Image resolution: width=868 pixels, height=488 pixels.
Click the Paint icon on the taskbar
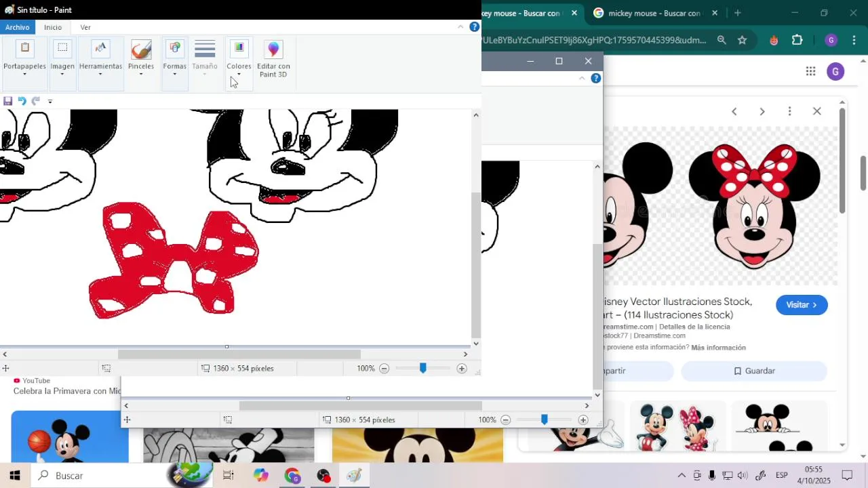[354, 476]
